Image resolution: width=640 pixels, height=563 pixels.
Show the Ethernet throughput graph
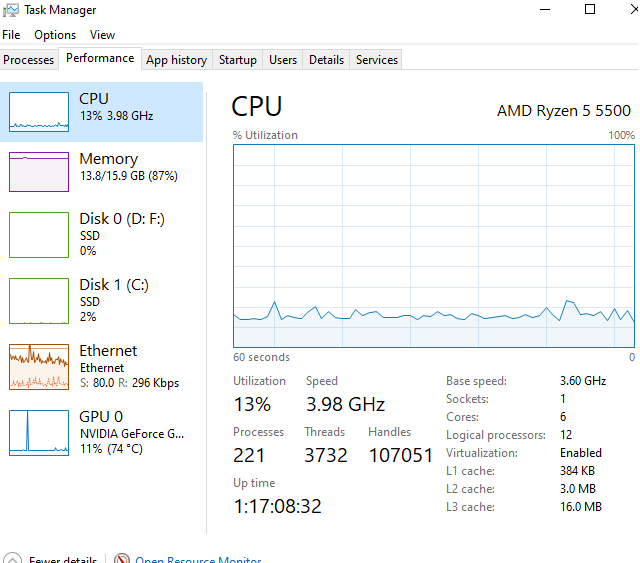(x=39, y=367)
